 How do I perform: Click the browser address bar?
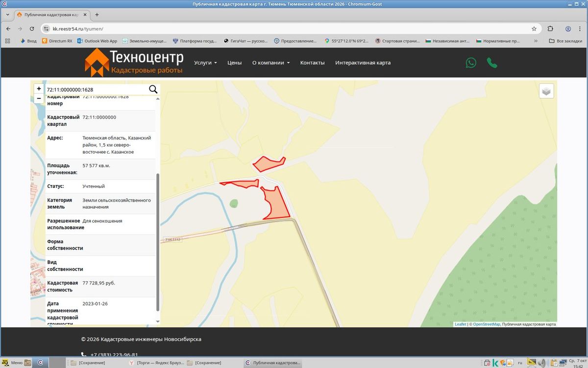tap(289, 28)
